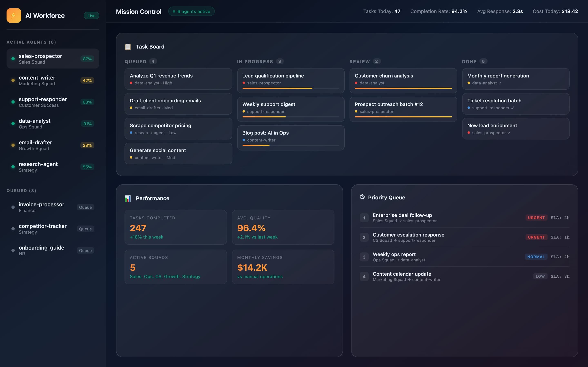The width and height of the screenshot is (588, 367).
Task: Toggle the invoice-processor Queue state
Action: pos(85,207)
